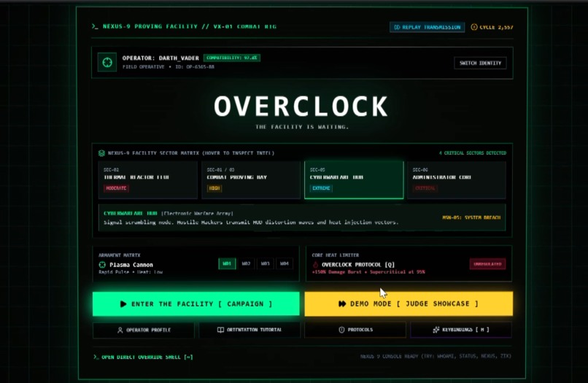Start Demo Mode Judge Showcase
This screenshot has width=588, height=383.
point(409,304)
